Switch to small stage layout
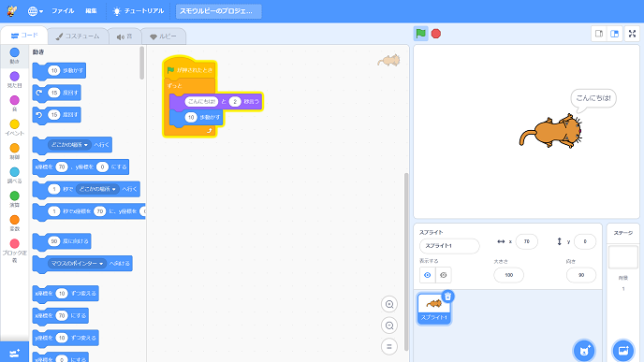This screenshot has height=362, width=644. pos(599,34)
